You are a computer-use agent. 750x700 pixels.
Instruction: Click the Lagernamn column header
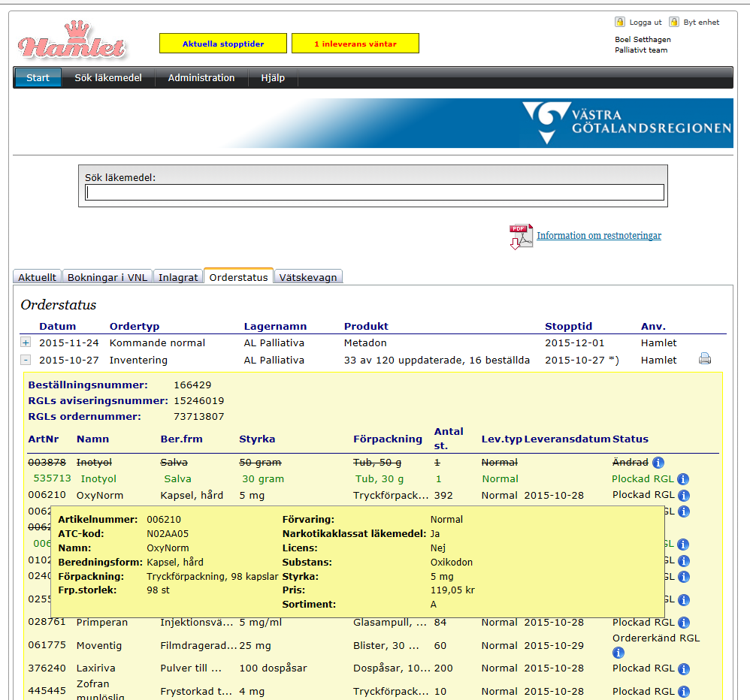pyautogui.click(x=275, y=326)
